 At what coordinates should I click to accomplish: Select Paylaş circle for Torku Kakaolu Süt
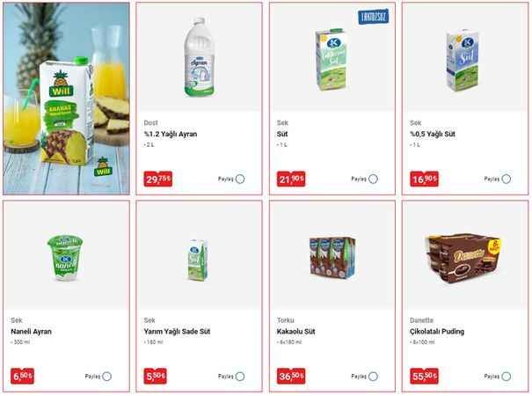click(373, 377)
